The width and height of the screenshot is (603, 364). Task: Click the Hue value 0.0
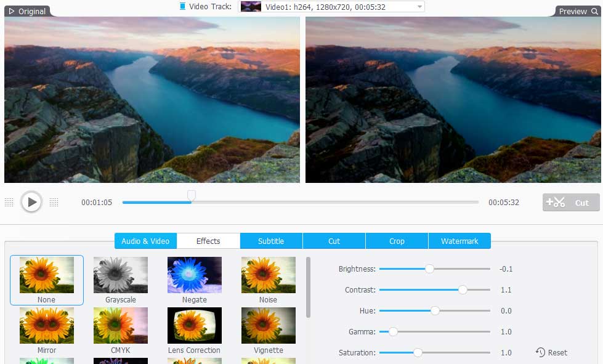coord(506,310)
